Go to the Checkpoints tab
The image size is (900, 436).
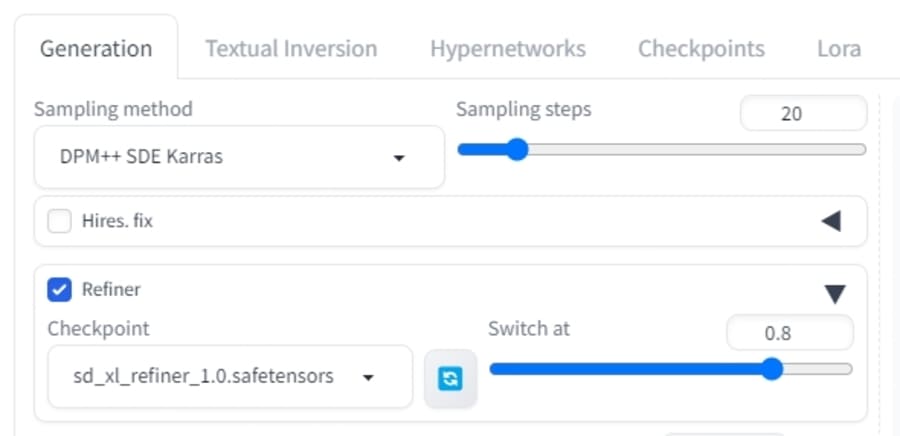click(701, 49)
